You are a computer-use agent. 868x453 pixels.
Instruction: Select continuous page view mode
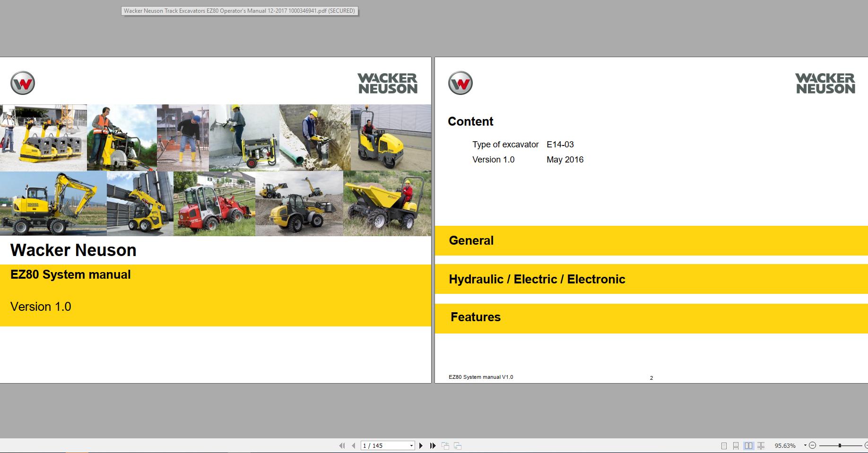click(736, 445)
